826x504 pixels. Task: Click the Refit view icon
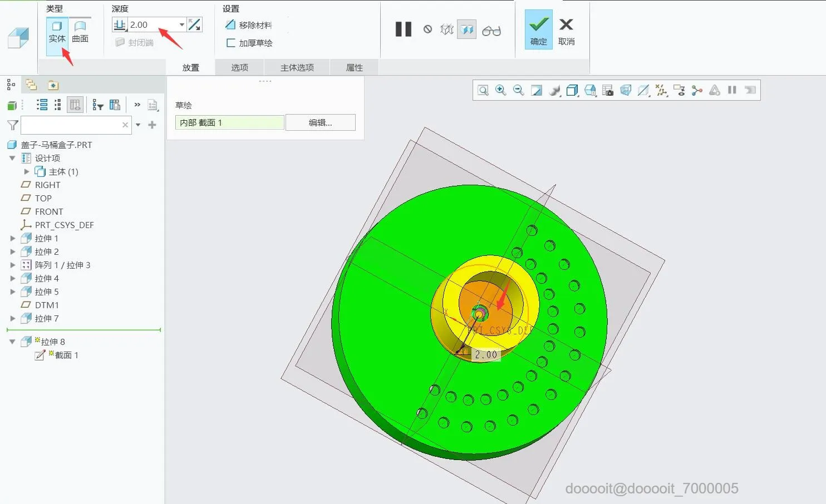(x=483, y=90)
